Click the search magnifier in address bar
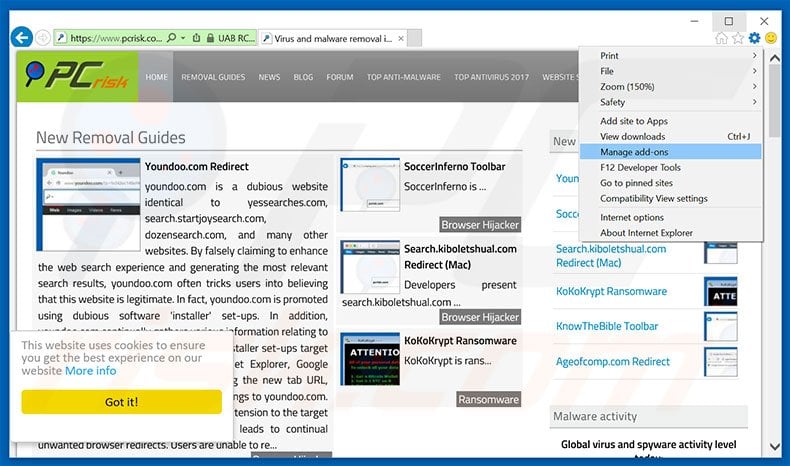790x466 pixels. [171, 38]
